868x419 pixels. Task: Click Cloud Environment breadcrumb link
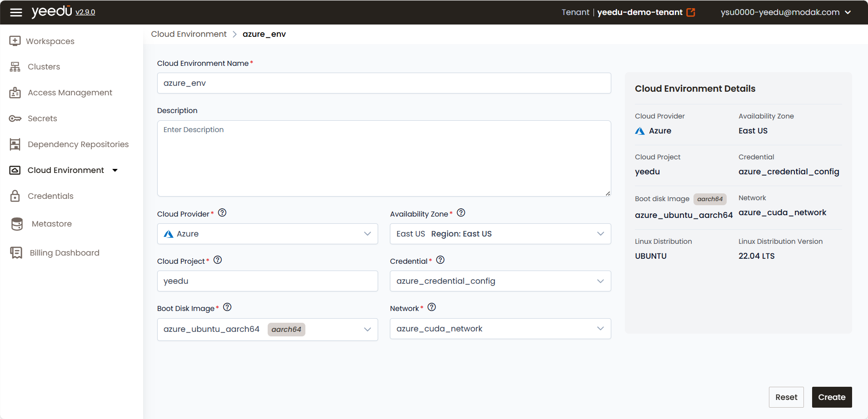point(189,34)
